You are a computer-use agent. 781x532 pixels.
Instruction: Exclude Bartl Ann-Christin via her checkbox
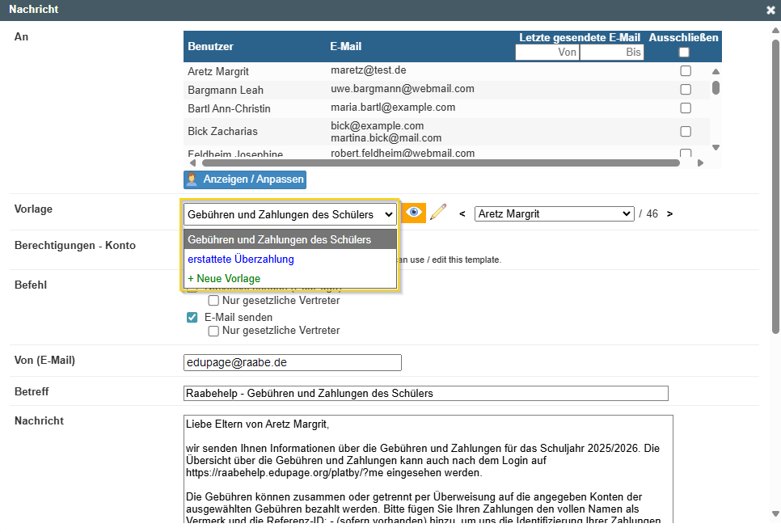(x=686, y=108)
